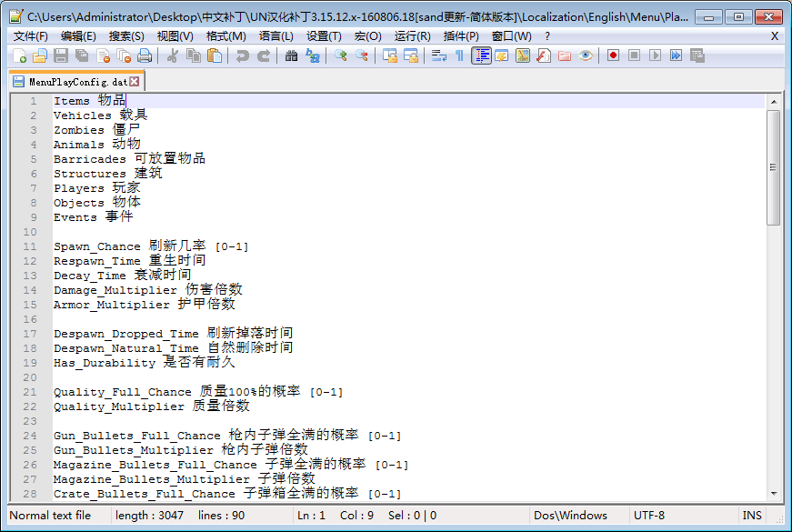792x532 pixels.
Task: Click the Open file folder icon
Action: tap(39, 55)
